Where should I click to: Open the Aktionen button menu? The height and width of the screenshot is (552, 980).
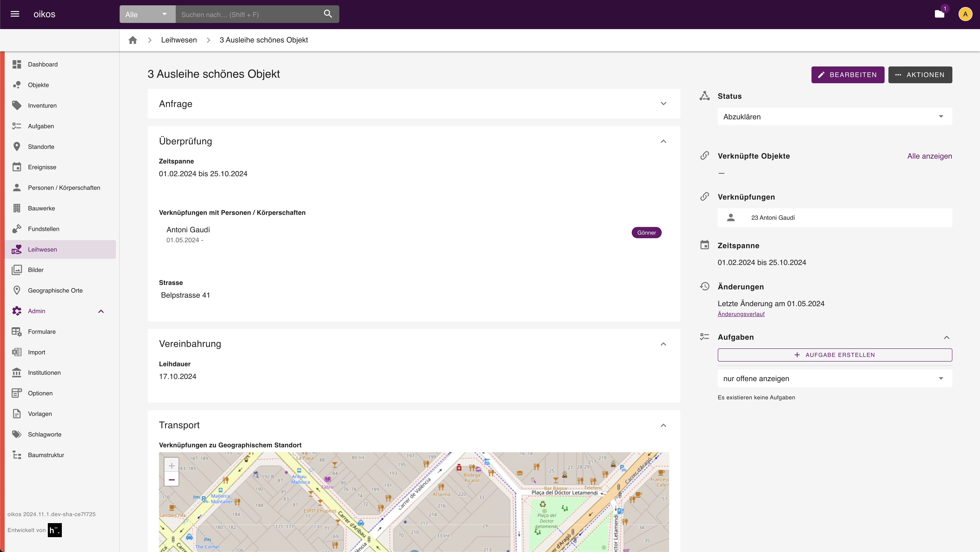point(920,75)
